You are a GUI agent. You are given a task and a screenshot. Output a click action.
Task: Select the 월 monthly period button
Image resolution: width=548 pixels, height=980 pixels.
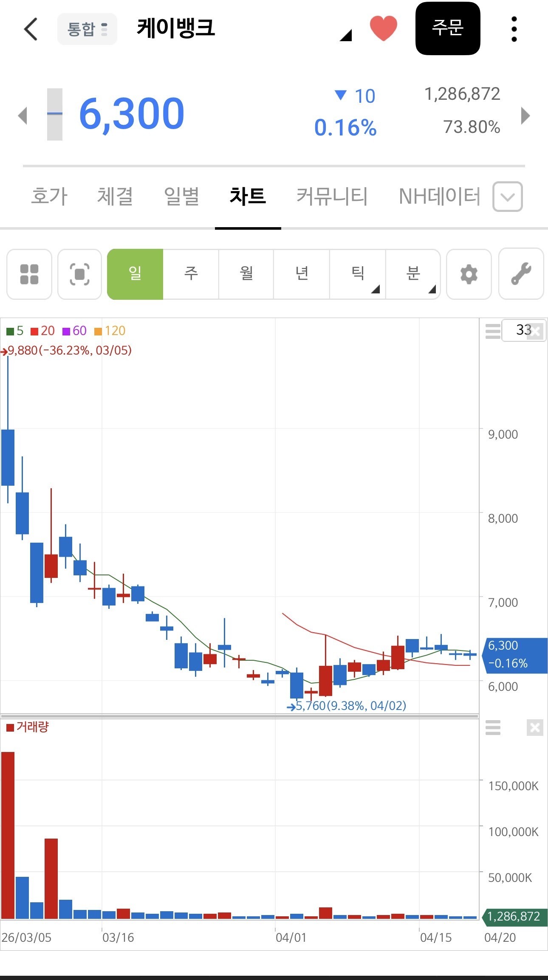point(246,274)
